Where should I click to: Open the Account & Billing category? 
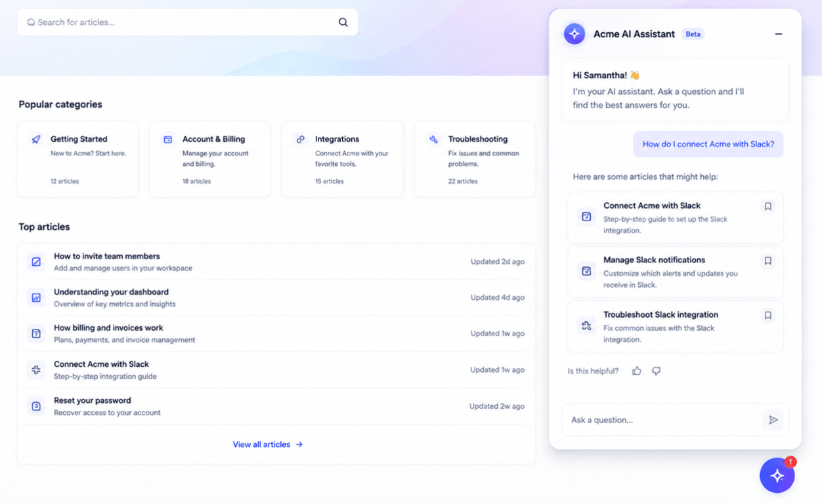coord(210,159)
